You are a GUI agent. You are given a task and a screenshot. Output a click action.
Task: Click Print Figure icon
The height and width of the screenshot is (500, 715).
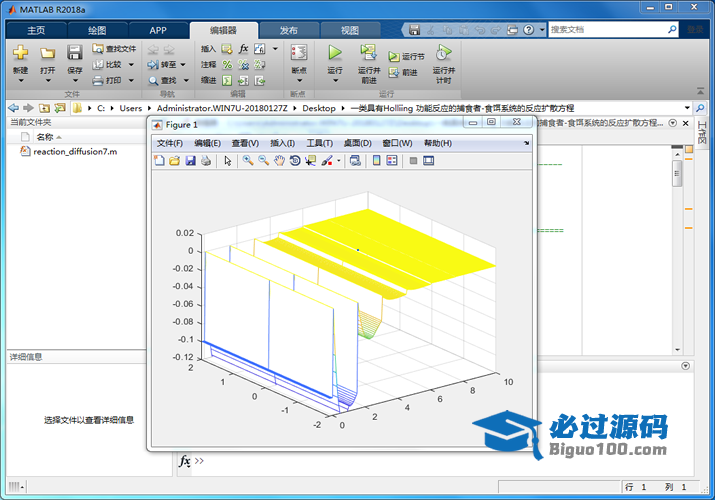[206, 160]
